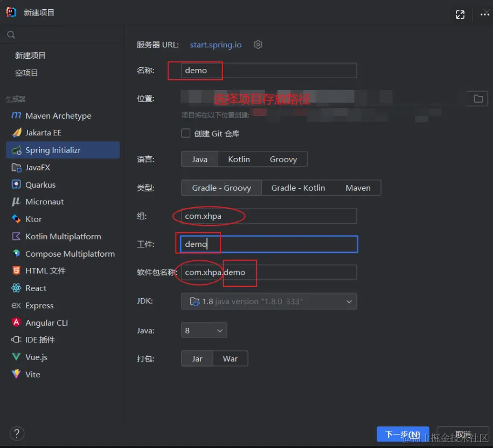The image size is (493, 448).
Task: Open the more options ellipsis menu
Action: [x=484, y=15]
